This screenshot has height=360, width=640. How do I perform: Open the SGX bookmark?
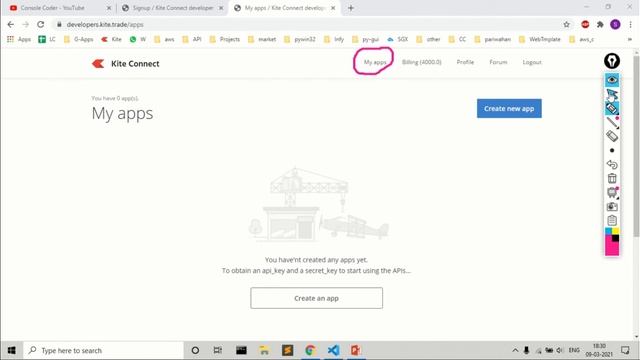(x=398, y=39)
